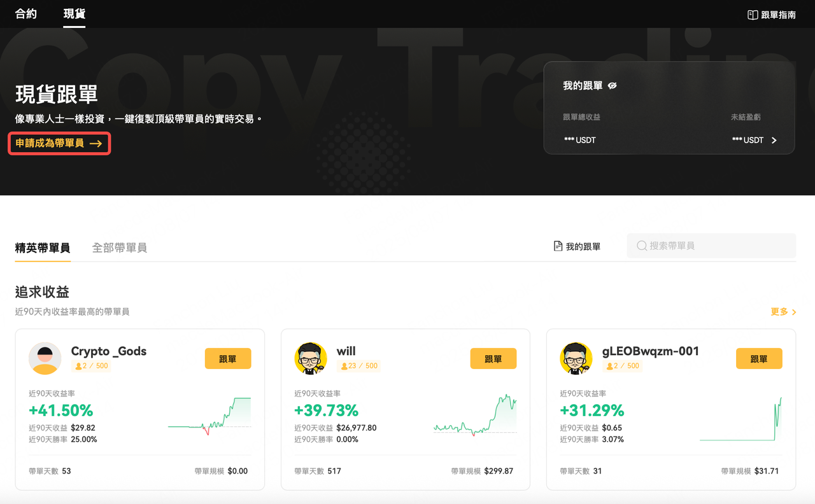Image resolution: width=815 pixels, height=504 pixels.
Task: Click the 23 / 500 followers badge
Action: click(x=358, y=366)
